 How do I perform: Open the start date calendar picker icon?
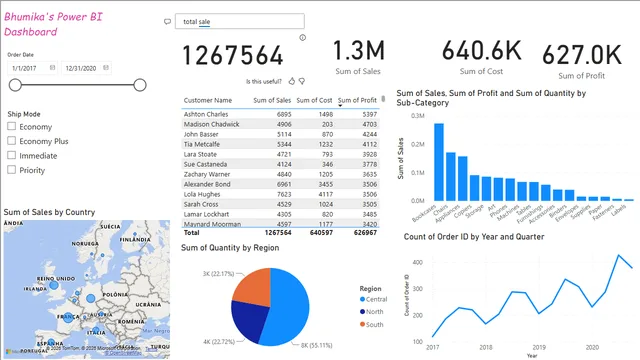coord(52,68)
